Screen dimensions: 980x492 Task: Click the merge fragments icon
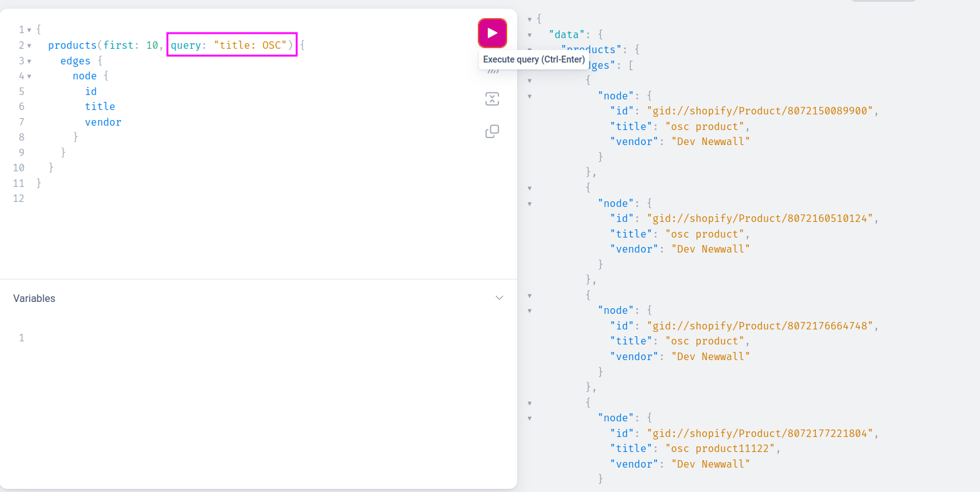coord(492,99)
